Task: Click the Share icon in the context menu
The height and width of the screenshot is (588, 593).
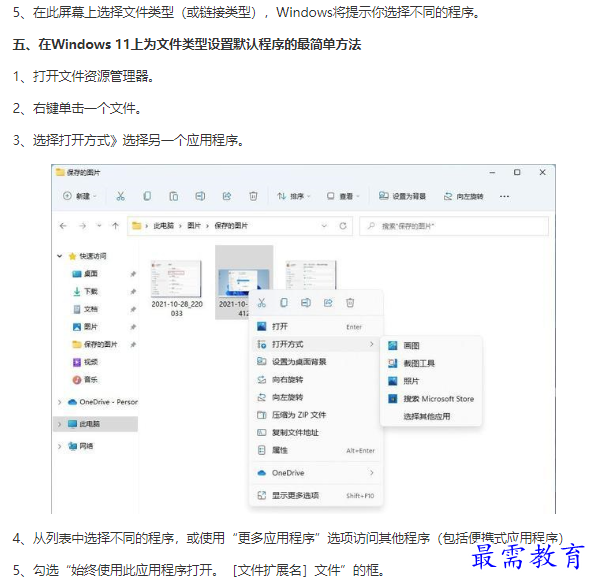Action: (x=328, y=303)
